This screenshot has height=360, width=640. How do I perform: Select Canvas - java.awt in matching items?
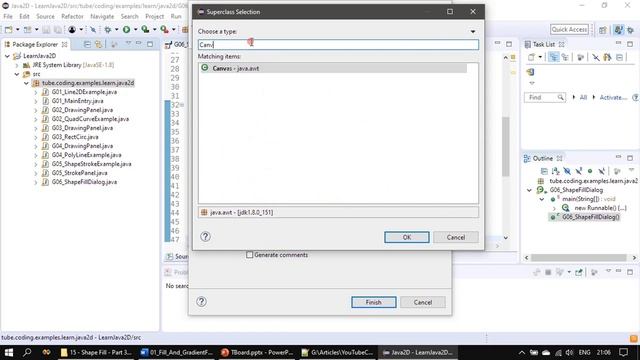(333, 68)
